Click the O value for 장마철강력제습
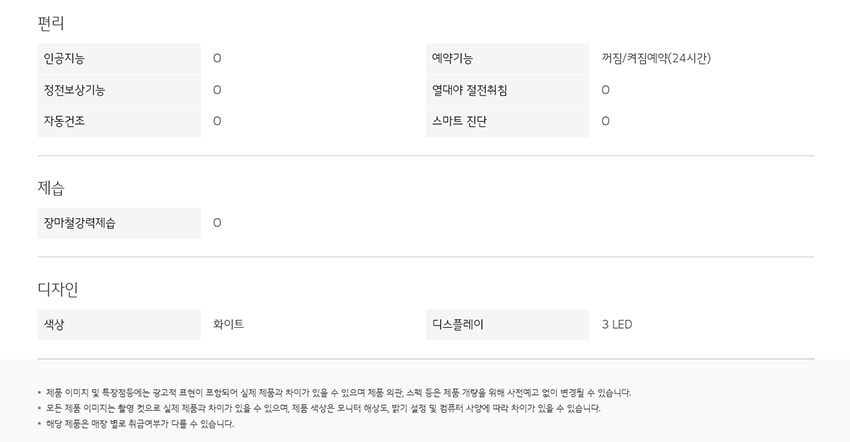Viewport: 850px width, 442px height. click(217, 223)
